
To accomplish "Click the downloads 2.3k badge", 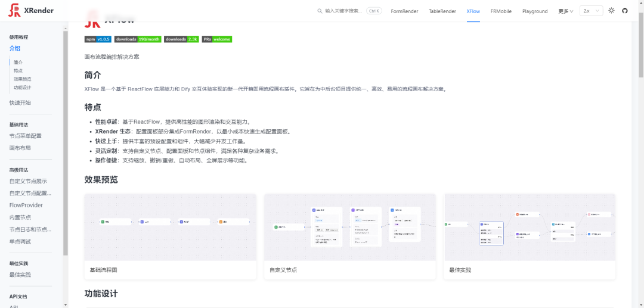I will coord(181,39).
